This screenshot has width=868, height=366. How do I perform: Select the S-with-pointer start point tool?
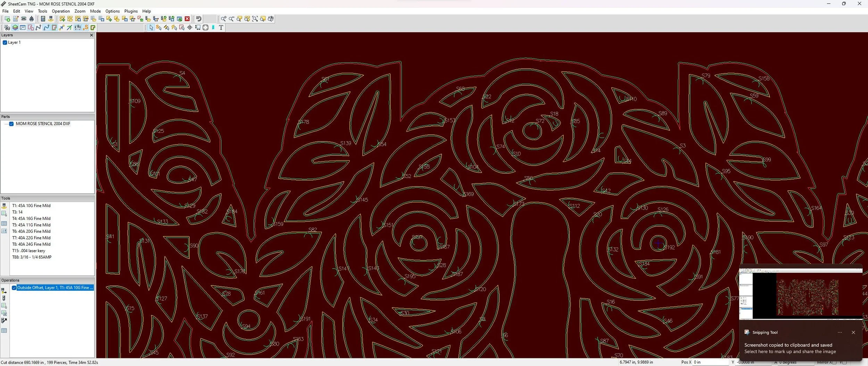tap(159, 27)
